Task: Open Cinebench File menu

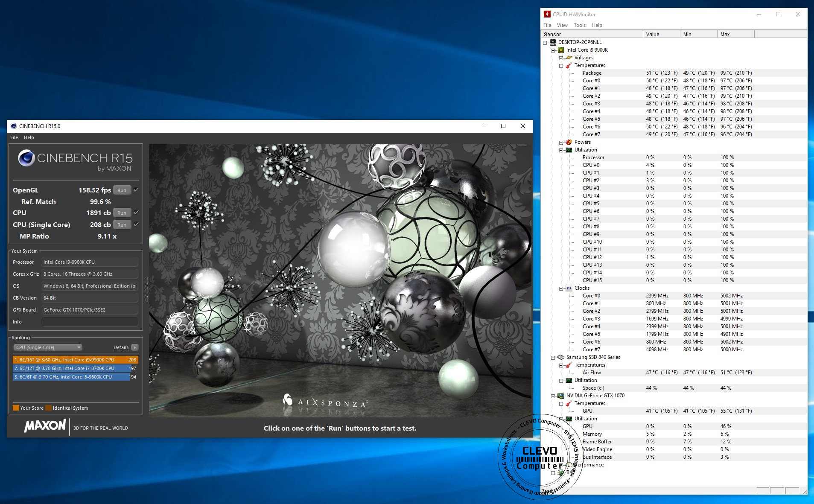Action: (x=14, y=137)
